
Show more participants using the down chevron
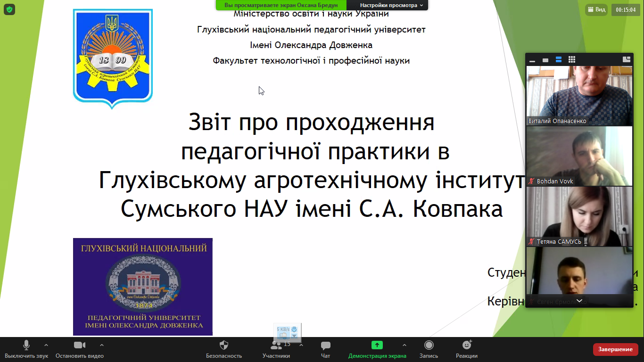[x=579, y=301]
